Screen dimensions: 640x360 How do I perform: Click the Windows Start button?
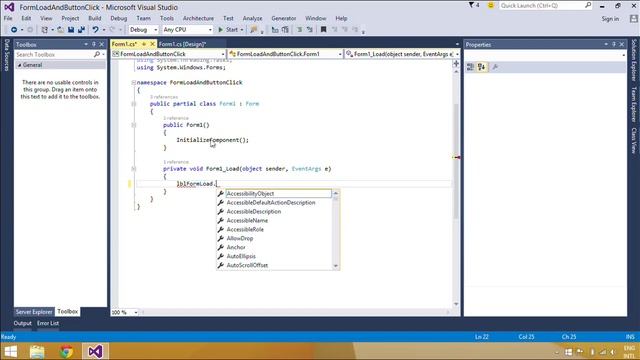11,351
